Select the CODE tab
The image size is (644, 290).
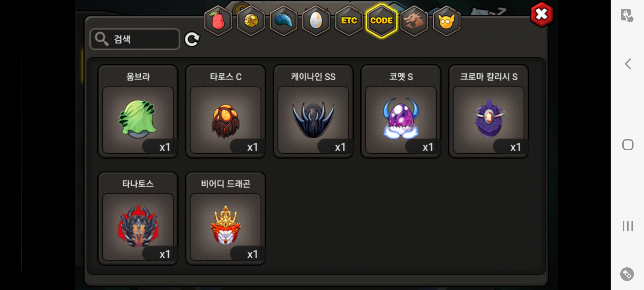pos(381,21)
